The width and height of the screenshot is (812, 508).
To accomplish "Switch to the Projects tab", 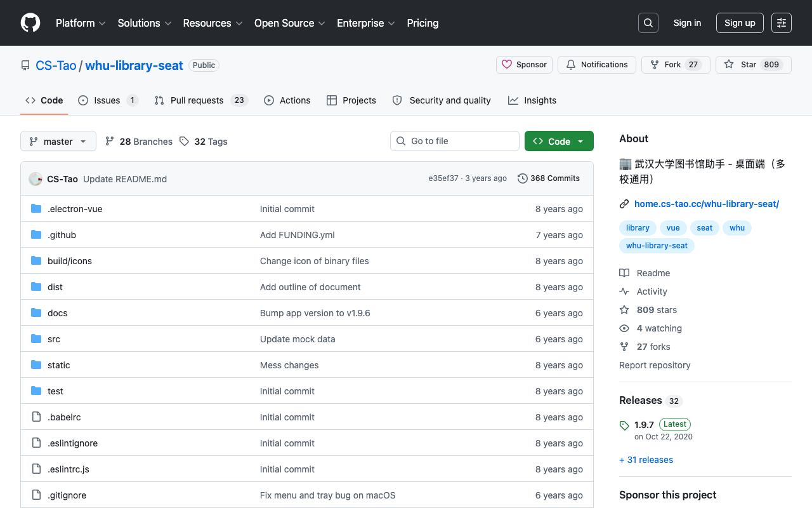I will [x=351, y=100].
